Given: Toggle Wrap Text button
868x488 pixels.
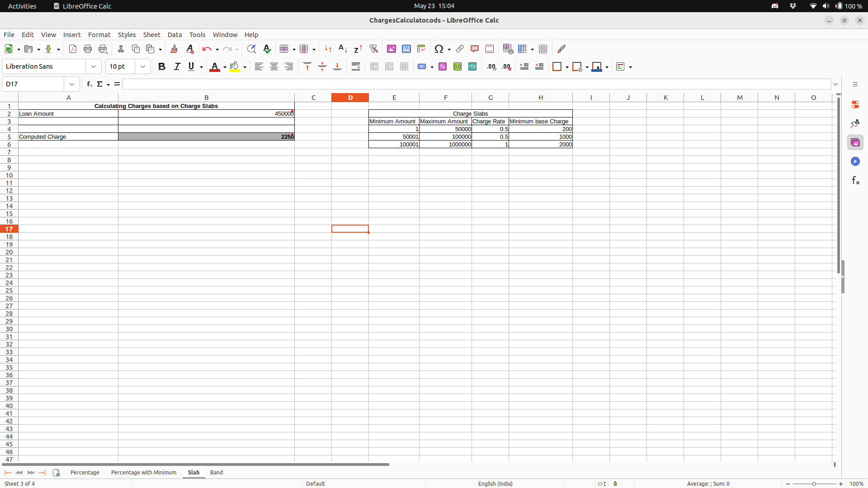Looking at the screenshot, I should coord(356,67).
